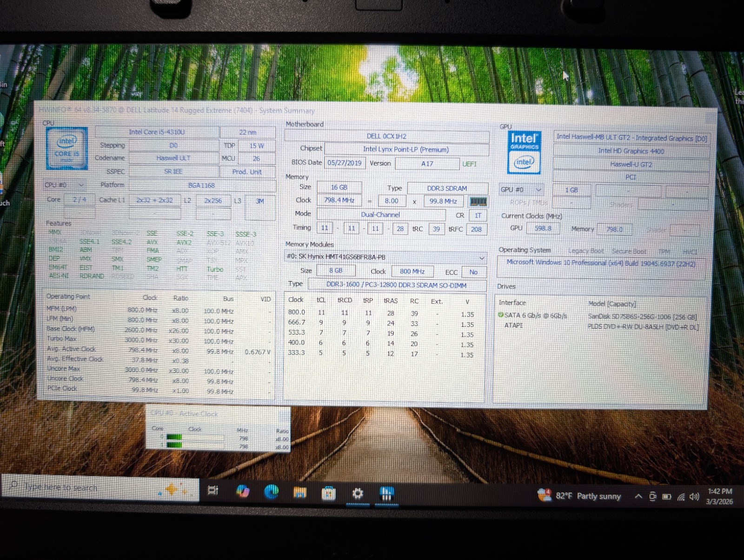744x560 pixels.
Task: Click the Prod. Unit button
Action: [247, 172]
